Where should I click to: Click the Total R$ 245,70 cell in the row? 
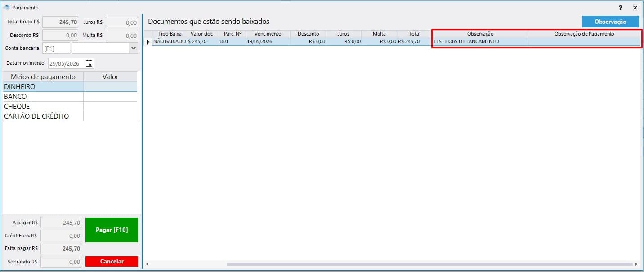coord(415,42)
